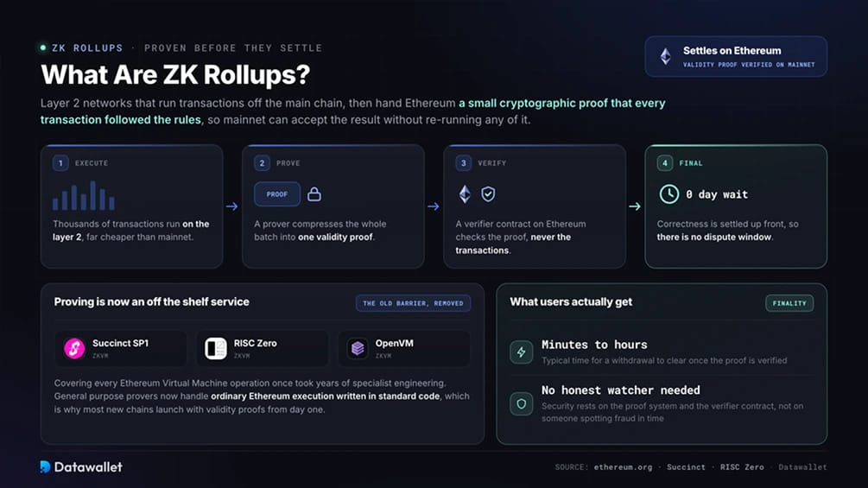Click the green dot beside ZK ROLLUPS
This screenshot has height=488, width=868.
(43, 48)
